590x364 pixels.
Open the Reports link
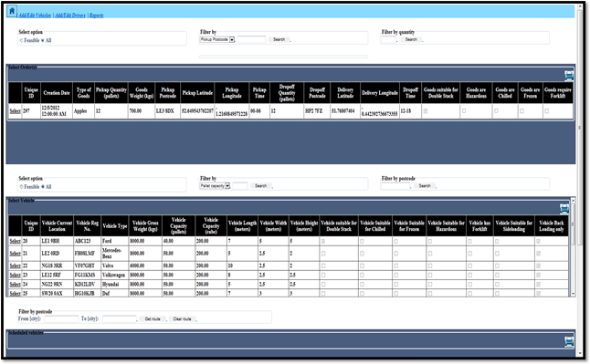click(96, 16)
